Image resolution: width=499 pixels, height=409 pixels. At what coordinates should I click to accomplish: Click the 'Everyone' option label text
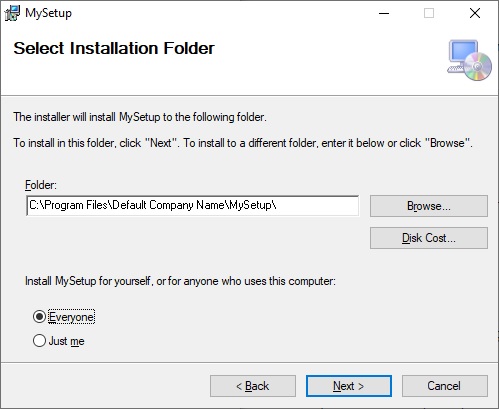pyautogui.click(x=71, y=317)
